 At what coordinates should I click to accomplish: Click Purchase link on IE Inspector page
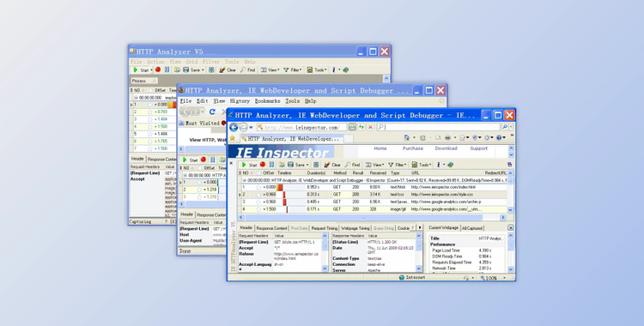(x=413, y=148)
